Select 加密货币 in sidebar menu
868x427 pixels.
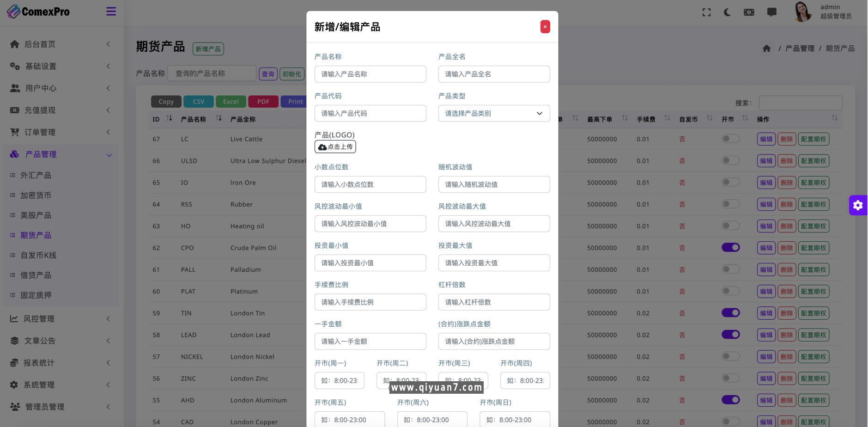pyautogui.click(x=36, y=195)
